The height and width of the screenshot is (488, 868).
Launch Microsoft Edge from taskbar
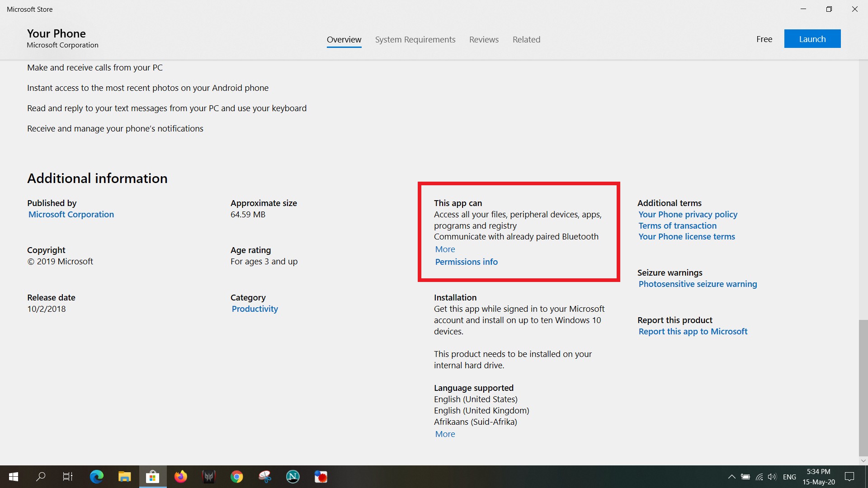[96, 477]
